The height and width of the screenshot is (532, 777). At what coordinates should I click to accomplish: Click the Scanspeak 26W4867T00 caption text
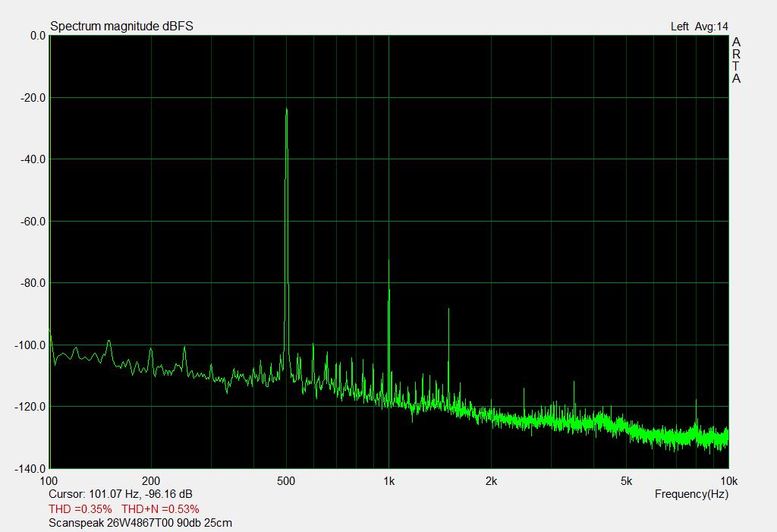click(140, 523)
